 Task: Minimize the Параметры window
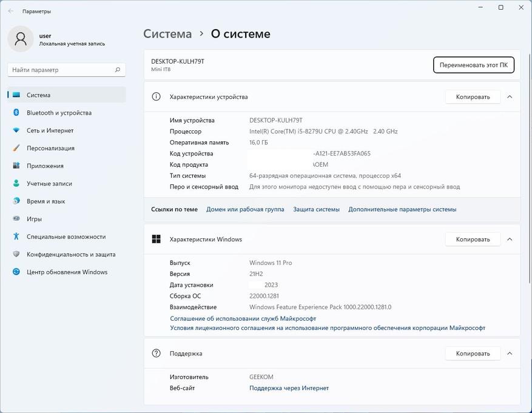coord(480,7)
